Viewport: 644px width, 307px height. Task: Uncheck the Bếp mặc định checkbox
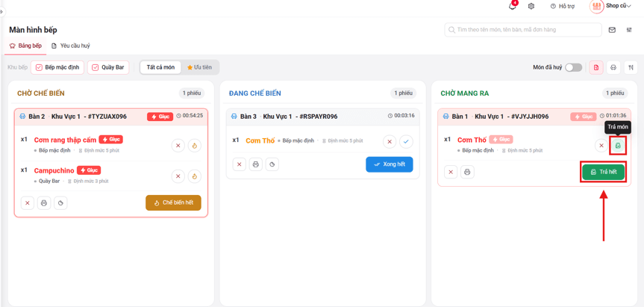pyautogui.click(x=39, y=67)
